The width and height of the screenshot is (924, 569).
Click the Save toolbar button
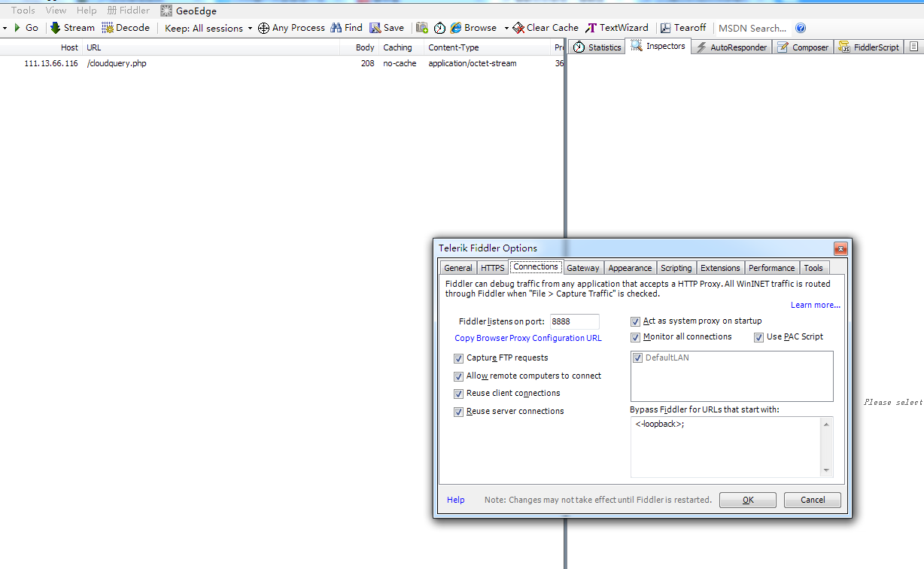pos(387,28)
